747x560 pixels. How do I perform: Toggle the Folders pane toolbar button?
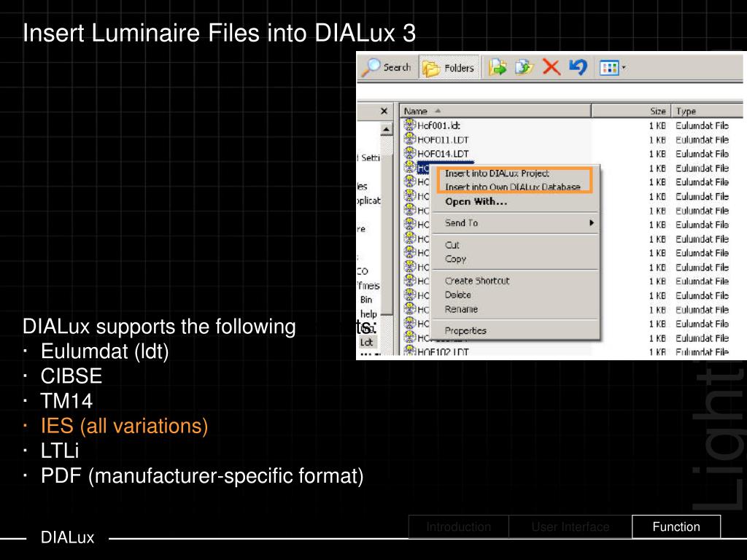tap(449, 68)
